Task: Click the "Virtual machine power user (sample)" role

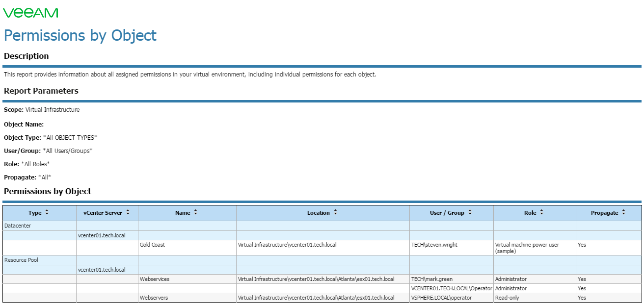Action: (x=527, y=248)
